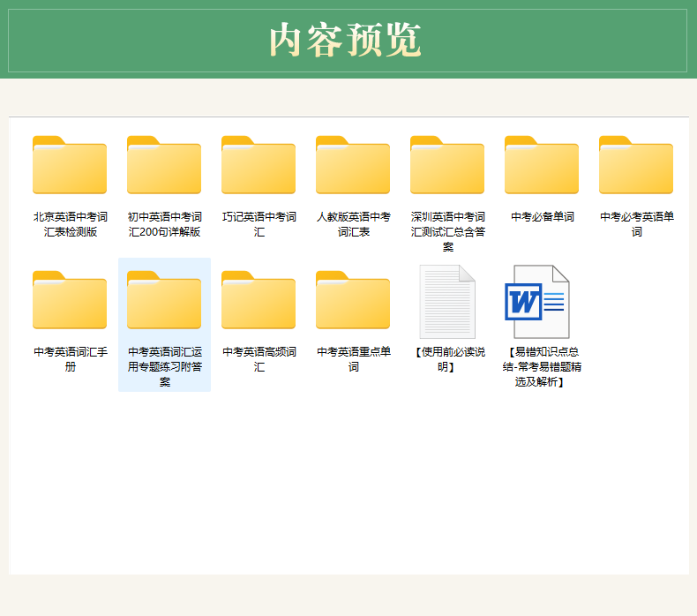Click the label 中考必考英语单词
This screenshot has height=616, width=697.
[x=636, y=224]
